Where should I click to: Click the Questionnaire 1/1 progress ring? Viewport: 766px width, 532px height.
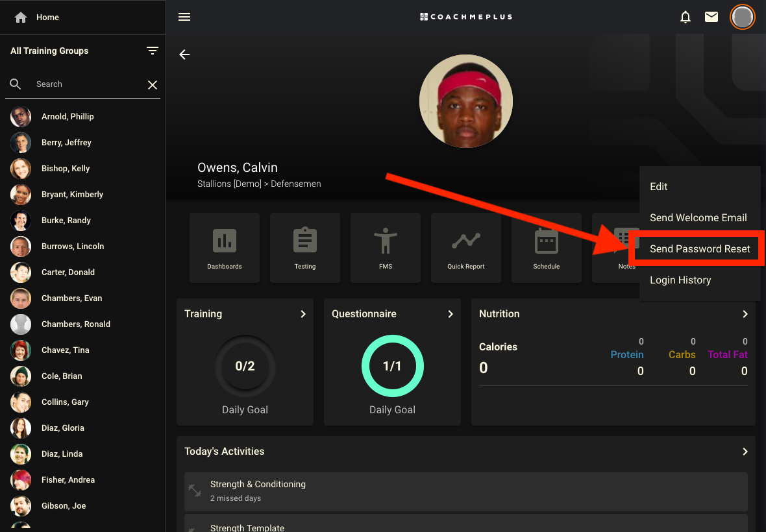392,366
